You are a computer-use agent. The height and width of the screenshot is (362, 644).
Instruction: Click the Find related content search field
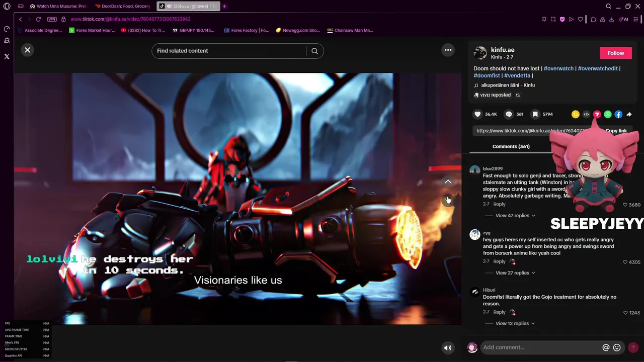(x=230, y=51)
